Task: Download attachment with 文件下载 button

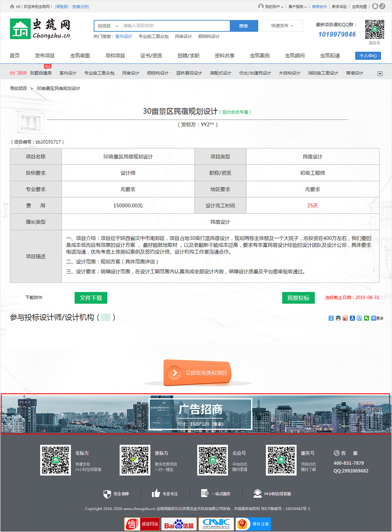Action: (x=91, y=298)
